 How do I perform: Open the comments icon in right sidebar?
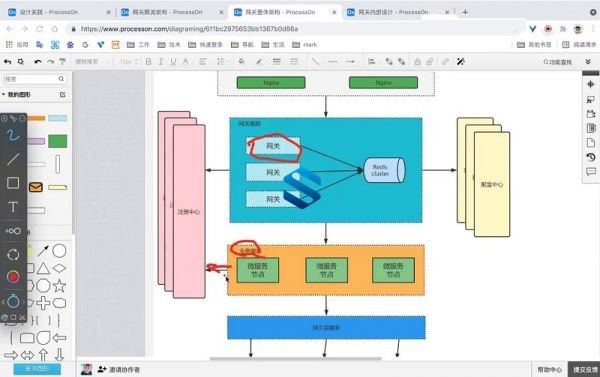590,171
